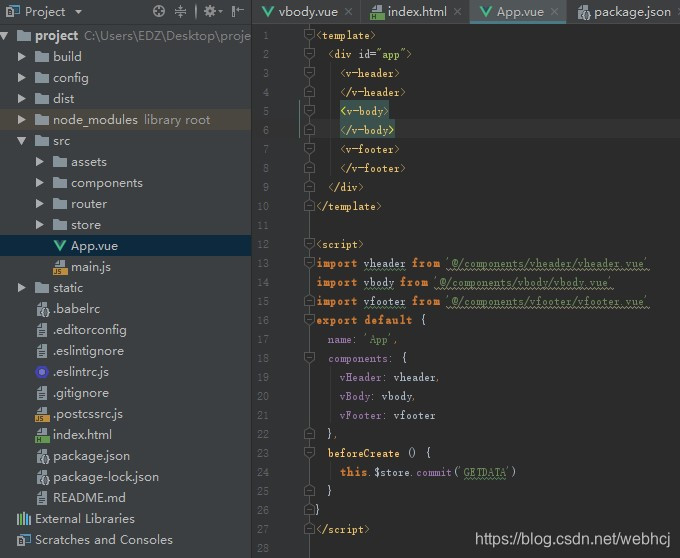Close the App.vue tab
This screenshot has width=680, height=558.
pyautogui.click(x=554, y=12)
